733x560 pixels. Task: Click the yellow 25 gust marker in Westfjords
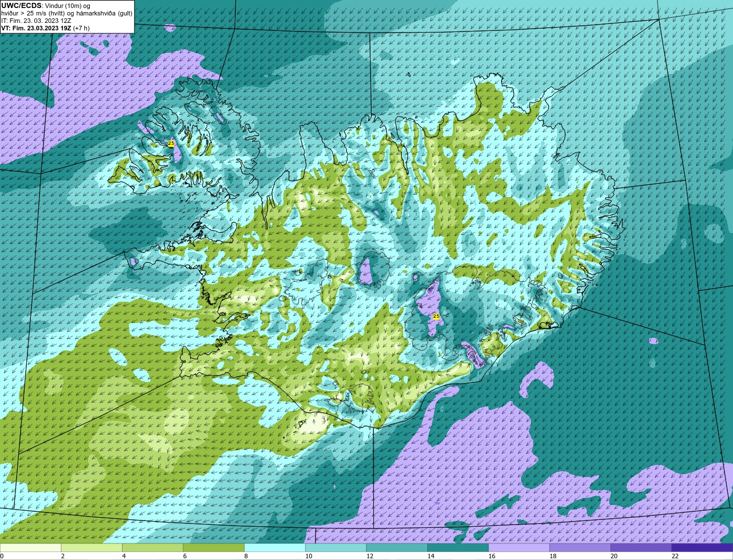171,143
